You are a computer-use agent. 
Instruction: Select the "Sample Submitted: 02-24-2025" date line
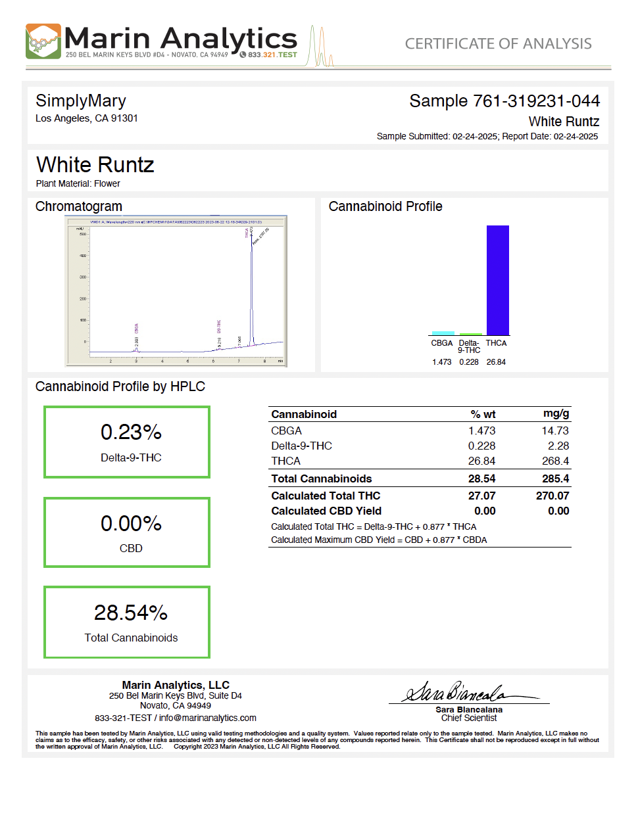438,137
